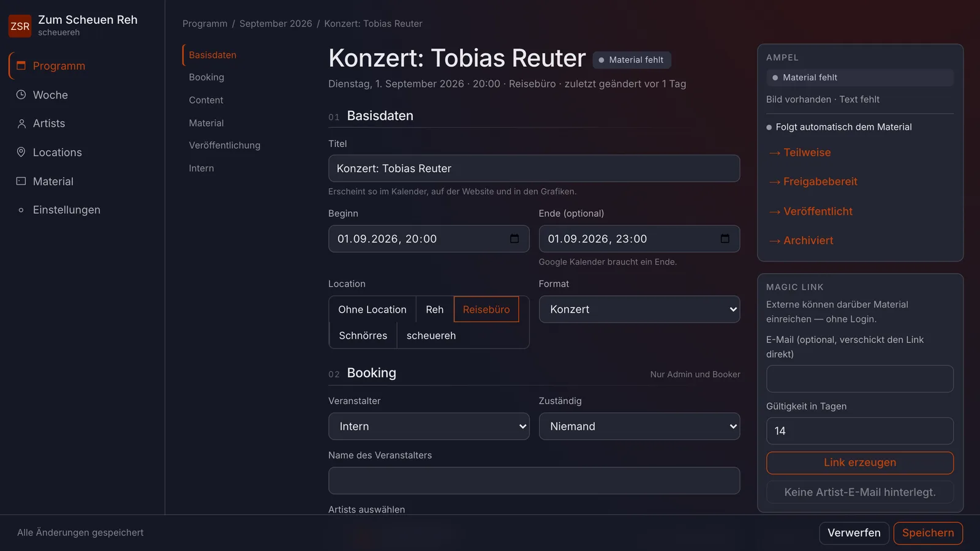The width and height of the screenshot is (980, 551).
Task: Focus Name des Veranstalters field
Action: (534, 481)
